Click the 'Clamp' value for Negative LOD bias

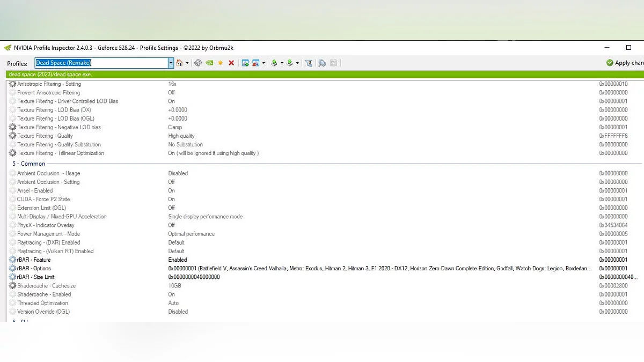click(175, 127)
